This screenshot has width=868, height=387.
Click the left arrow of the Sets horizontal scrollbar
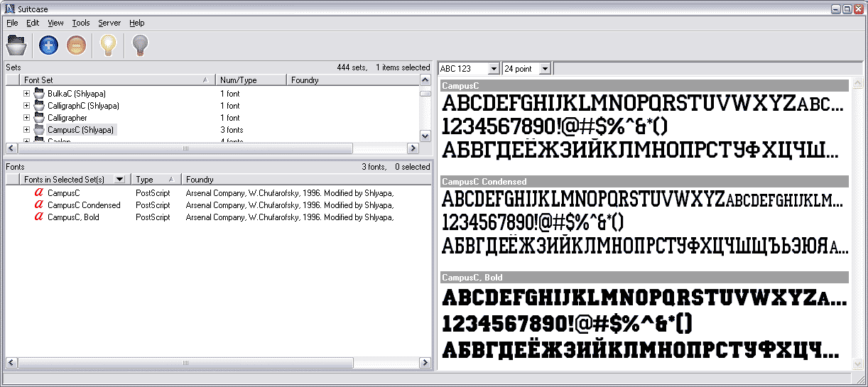coord(11,148)
